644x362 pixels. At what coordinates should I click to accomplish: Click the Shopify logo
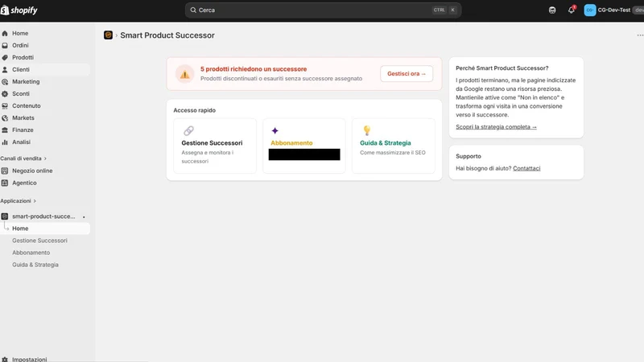[x=19, y=10]
